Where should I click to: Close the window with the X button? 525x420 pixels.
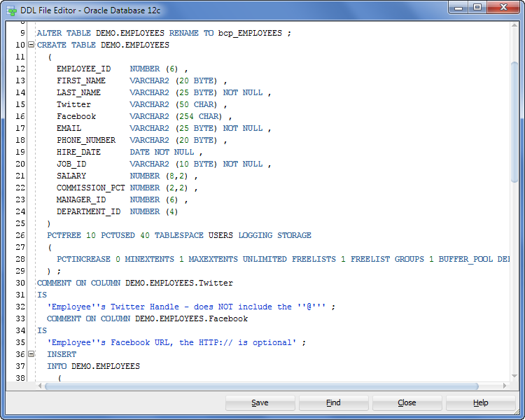tap(503, 8)
